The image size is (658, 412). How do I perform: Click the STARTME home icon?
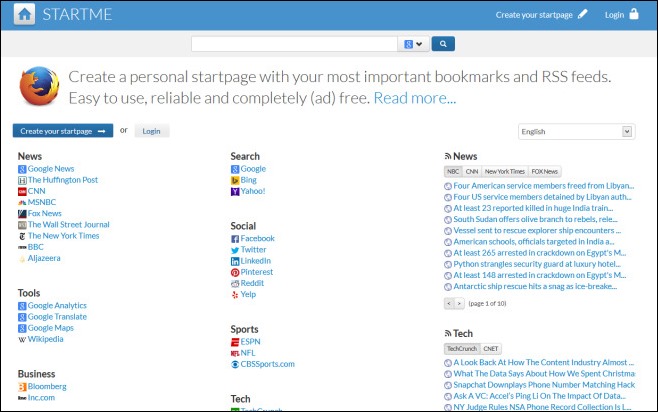pyautogui.click(x=24, y=14)
